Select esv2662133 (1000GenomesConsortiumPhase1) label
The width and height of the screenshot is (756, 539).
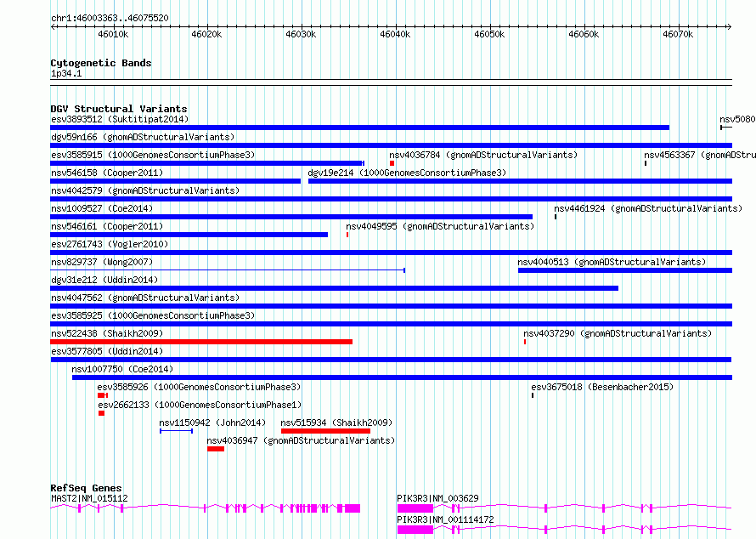[x=200, y=405]
